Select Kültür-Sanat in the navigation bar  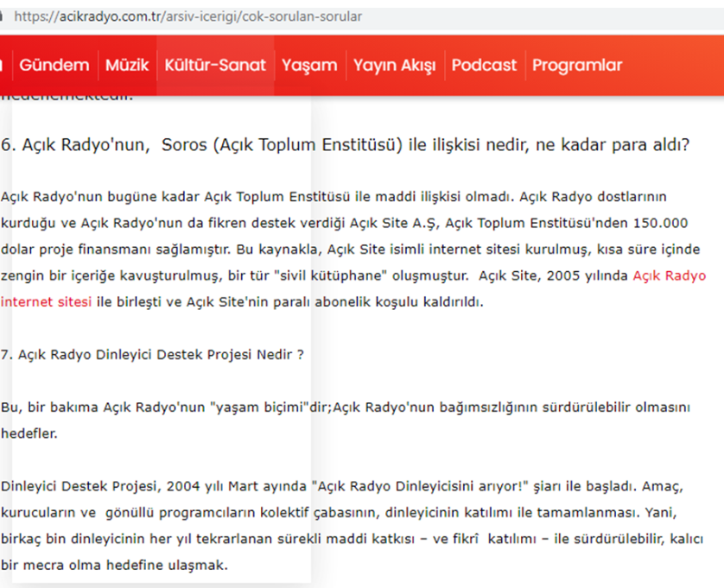215,65
